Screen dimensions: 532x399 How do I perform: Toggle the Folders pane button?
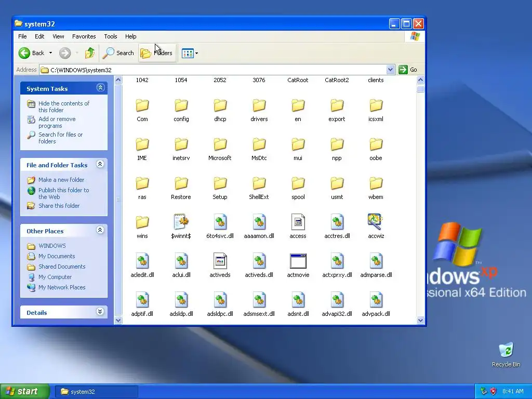157,53
